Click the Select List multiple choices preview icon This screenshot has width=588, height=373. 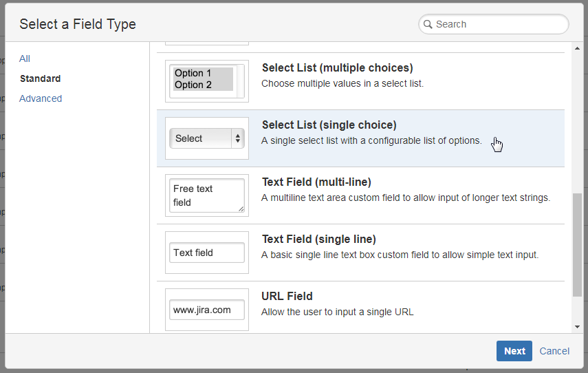[x=207, y=81]
